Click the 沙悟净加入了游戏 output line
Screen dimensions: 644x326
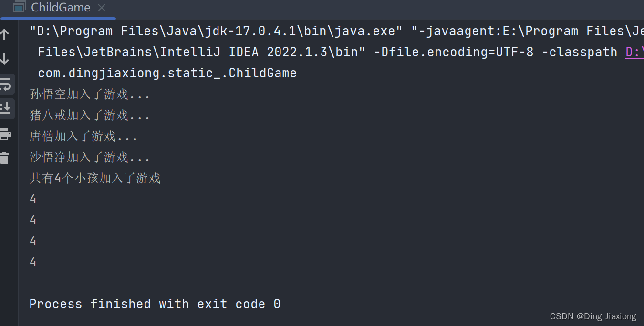(90, 157)
